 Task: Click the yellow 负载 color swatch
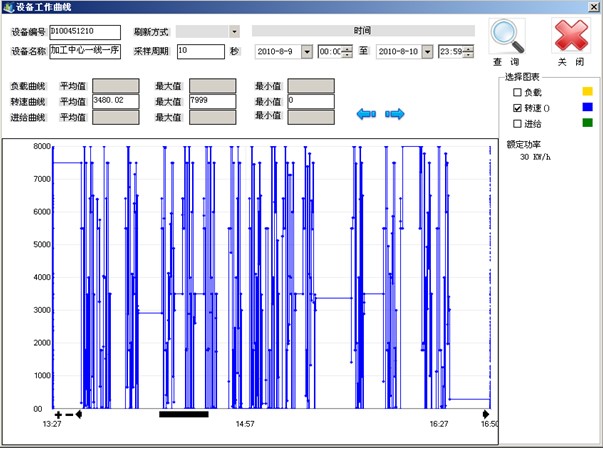pyautogui.click(x=587, y=91)
